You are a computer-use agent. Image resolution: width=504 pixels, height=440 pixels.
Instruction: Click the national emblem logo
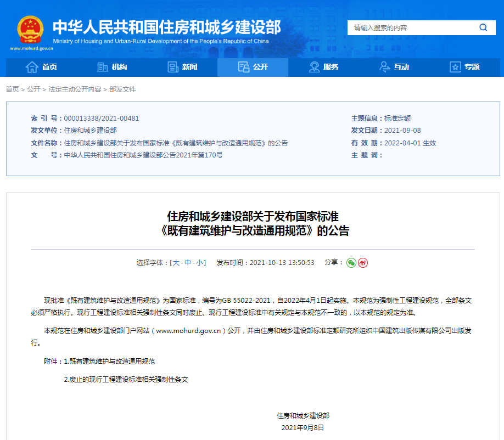pos(31,30)
